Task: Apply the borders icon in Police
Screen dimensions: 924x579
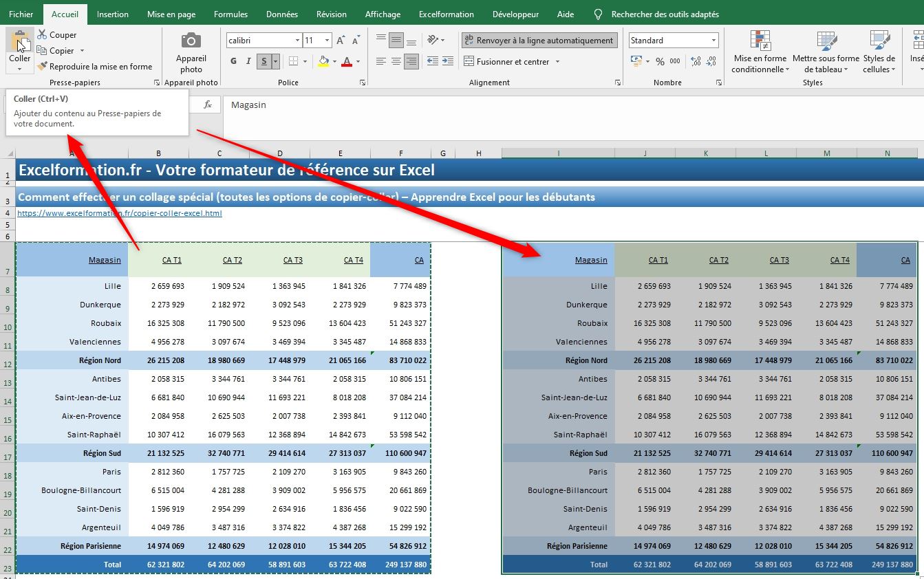Action: coord(293,61)
